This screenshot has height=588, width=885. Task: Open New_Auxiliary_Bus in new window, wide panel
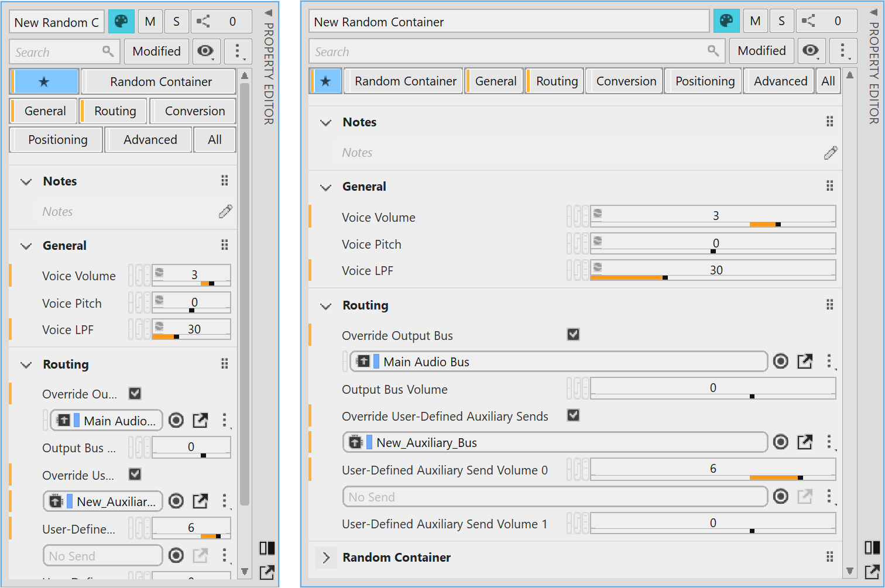click(805, 442)
